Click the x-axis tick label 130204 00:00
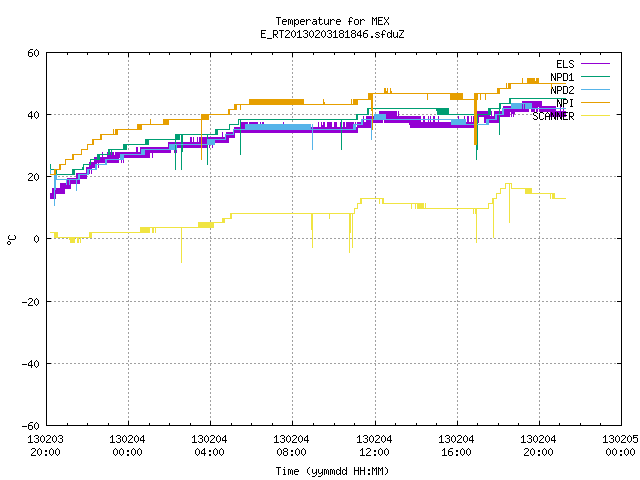The image size is (640, 480). 127,446
